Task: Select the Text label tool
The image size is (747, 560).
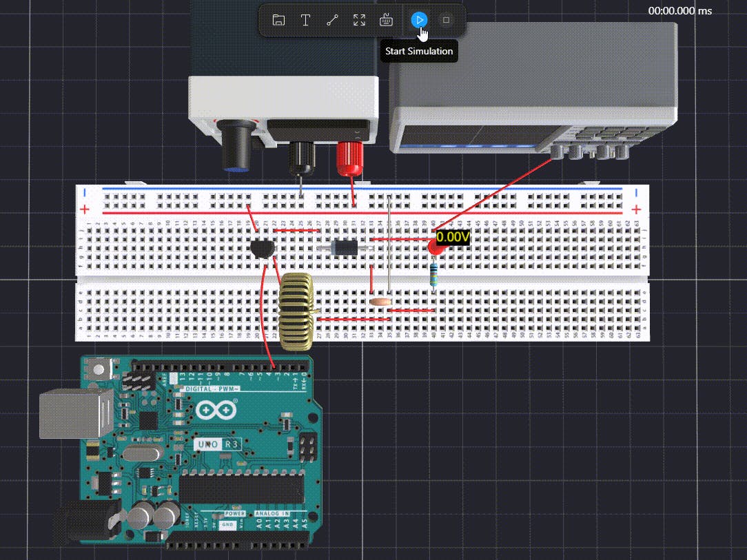Action: 305,20
